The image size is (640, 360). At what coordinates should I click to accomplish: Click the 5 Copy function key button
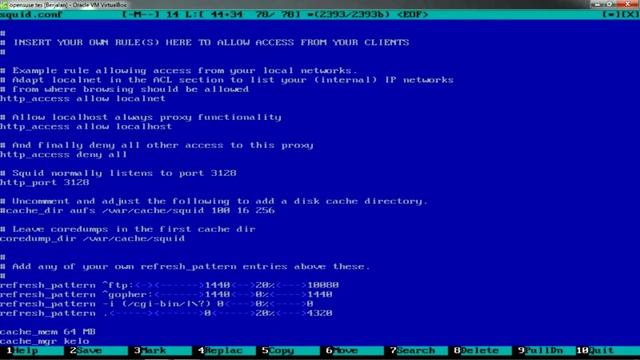click(291, 350)
